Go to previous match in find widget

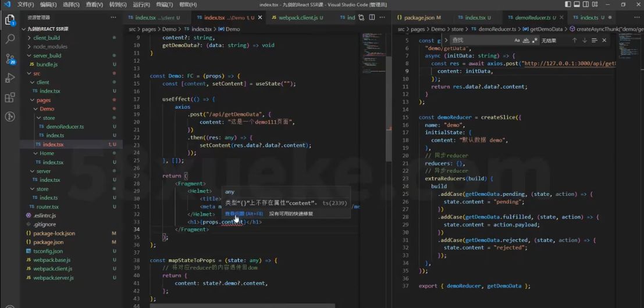click(x=574, y=41)
